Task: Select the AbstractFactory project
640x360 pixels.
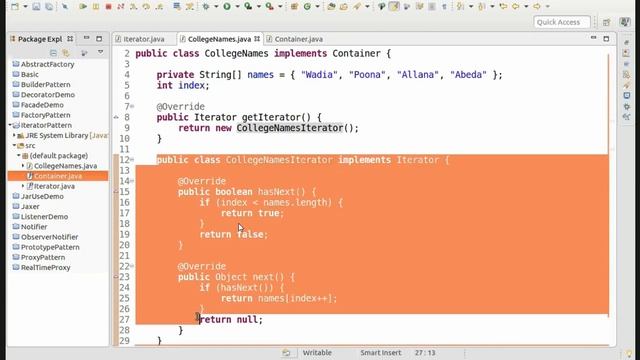Action: pos(44,64)
